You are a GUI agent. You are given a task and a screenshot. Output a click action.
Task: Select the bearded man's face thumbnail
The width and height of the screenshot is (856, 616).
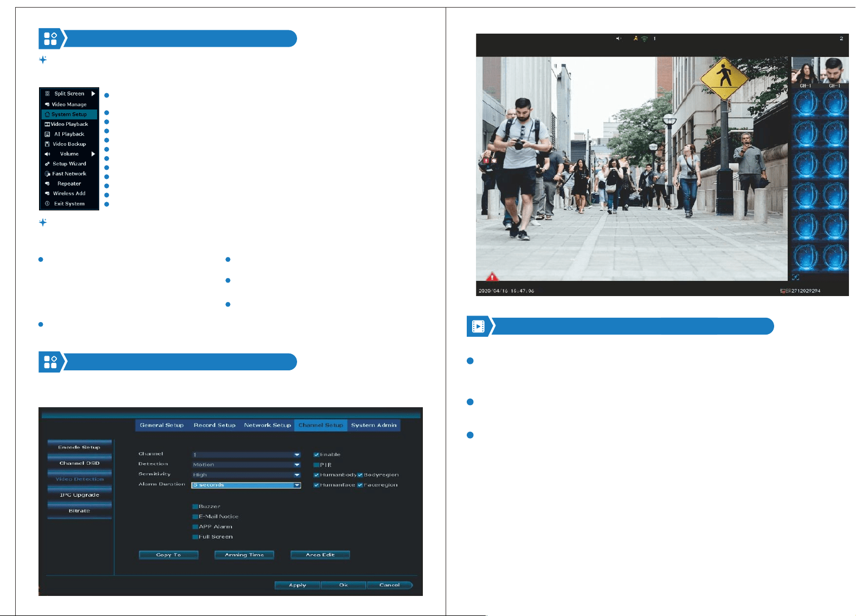pyautogui.click(x=834, y=70)
